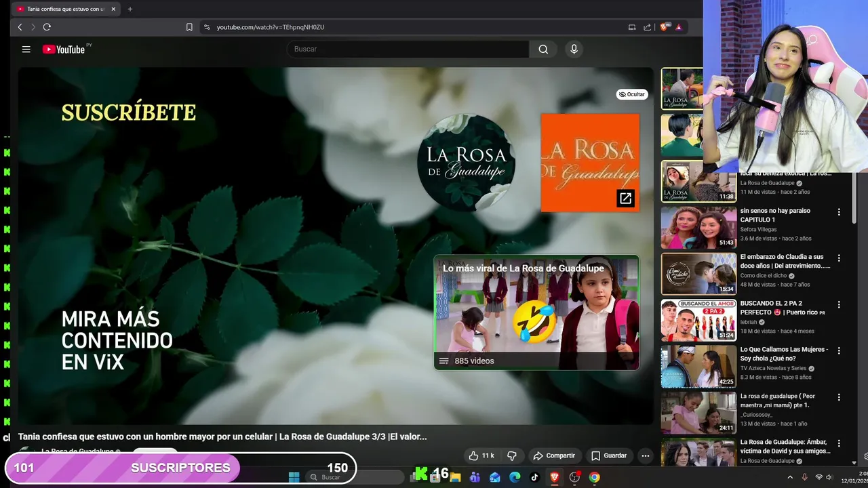Open the Windows Start menu

(x=294, y=477)
